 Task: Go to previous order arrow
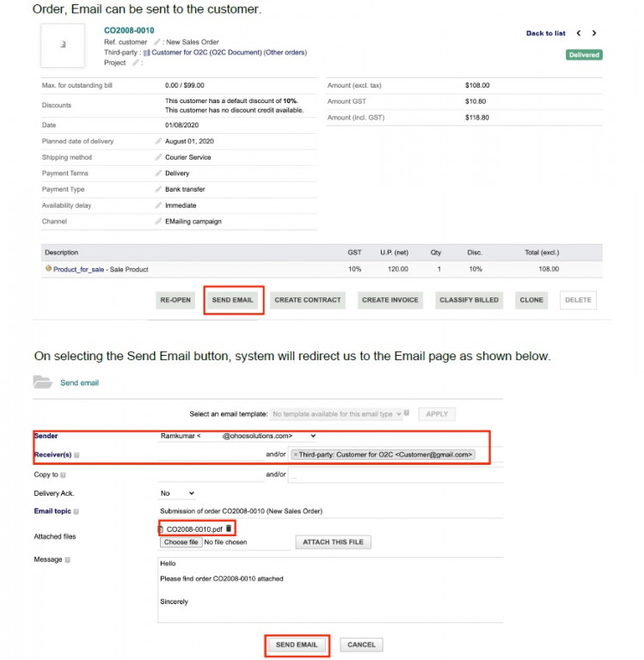[579, 33]
